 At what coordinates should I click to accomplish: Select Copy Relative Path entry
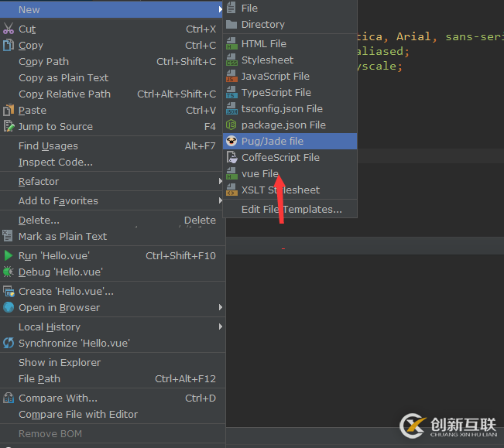click(x=112, y=94)
